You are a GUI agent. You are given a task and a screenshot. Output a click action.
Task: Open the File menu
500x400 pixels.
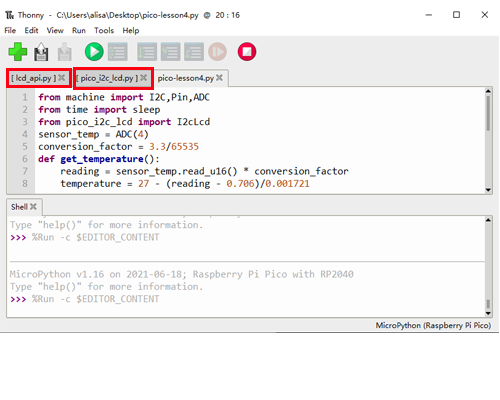click(10, 31)
